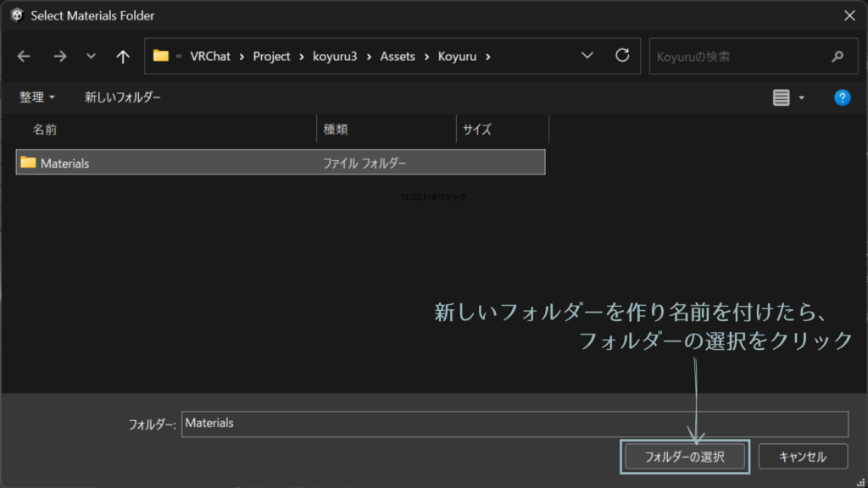This screenshot has height=488, width=868.
Task: Create a folder with 新しいフォルダー
Action: coord(123,97)
